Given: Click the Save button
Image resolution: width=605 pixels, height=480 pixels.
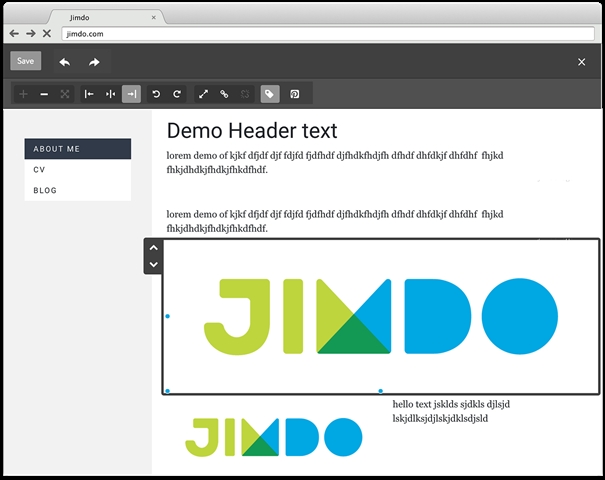Looking at the screenshot, I should pos(25,61).
